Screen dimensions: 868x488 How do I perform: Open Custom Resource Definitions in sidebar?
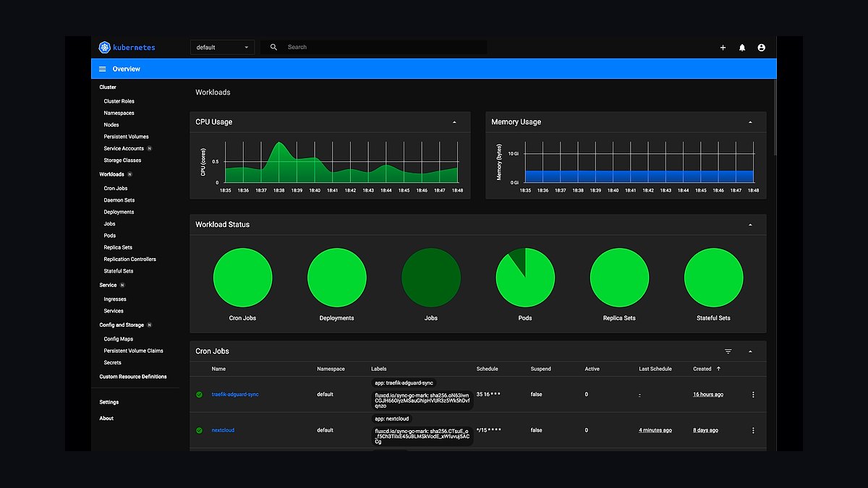(133, 377)
